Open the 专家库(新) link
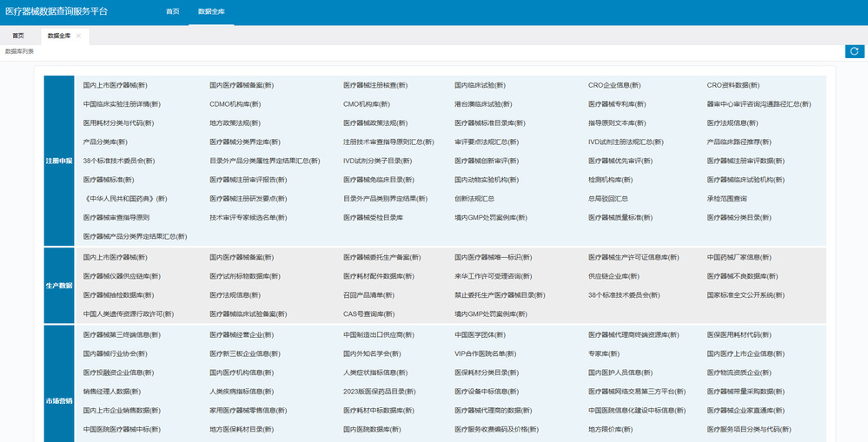This screenshot has width=868, height=442. click(603, 354)
